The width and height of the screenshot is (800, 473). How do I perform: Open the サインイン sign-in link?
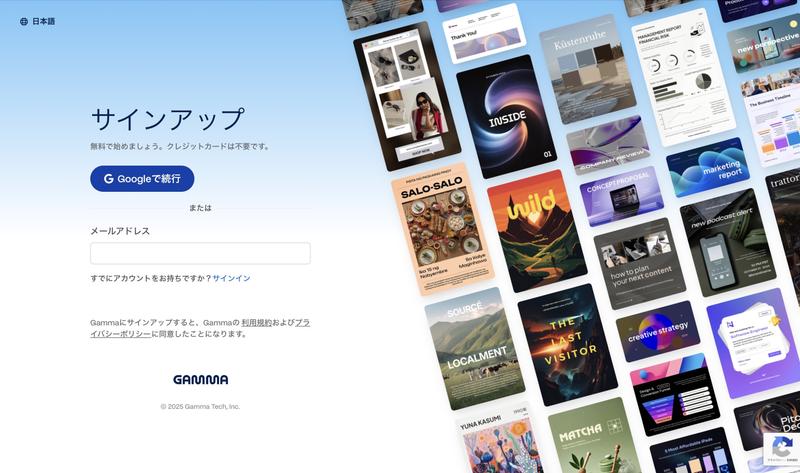click(x=231, y=278)
